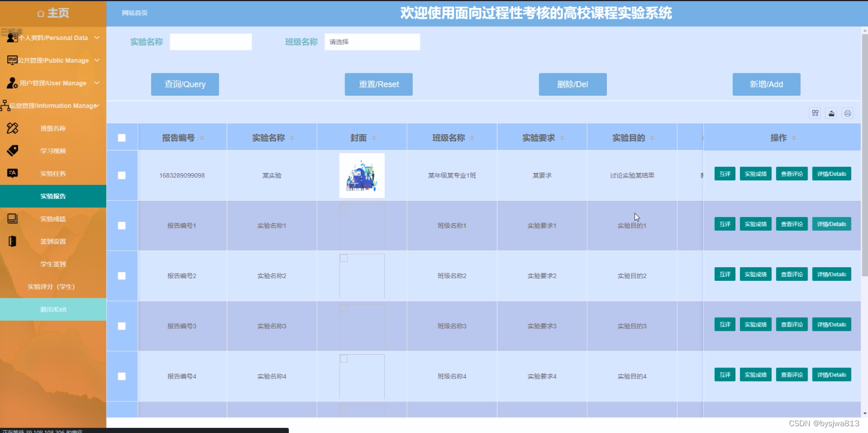Open the cover thumbnail of 某实验 row
The width and height of the screenshot is (868, 433).
(362, 175)
